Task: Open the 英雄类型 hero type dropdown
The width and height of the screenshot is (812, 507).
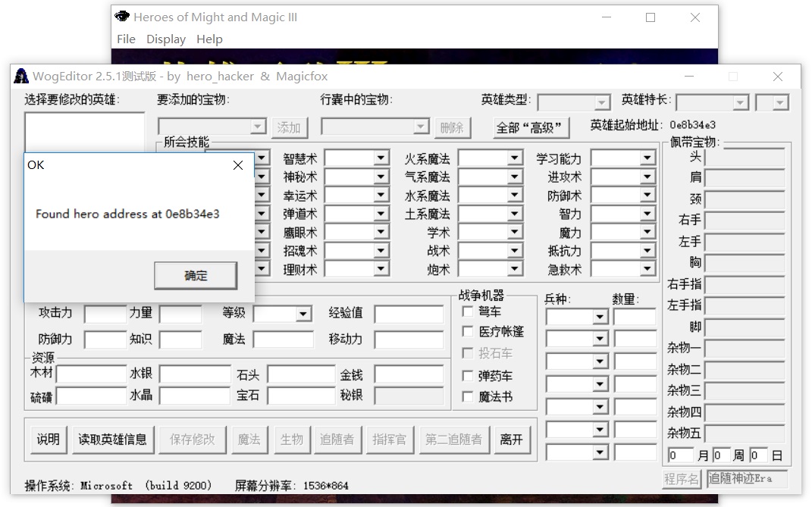Action: (x=602, y=102)
